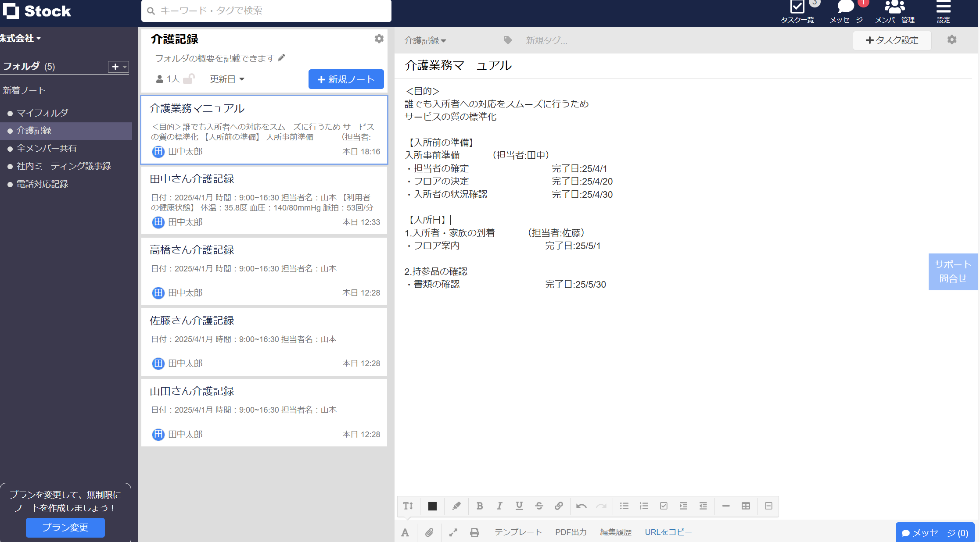
Task: Expand the 介護記録 folder dropdown in editor
Action: [425, 40]
